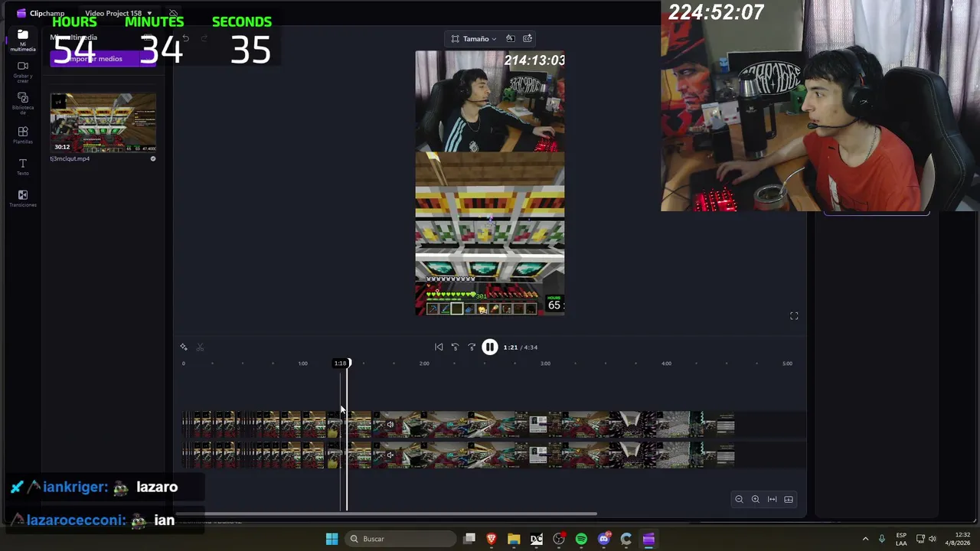The image size is (980, 551).
Task: Click the auto-compose magic wand icon
Action: (184, 347)
